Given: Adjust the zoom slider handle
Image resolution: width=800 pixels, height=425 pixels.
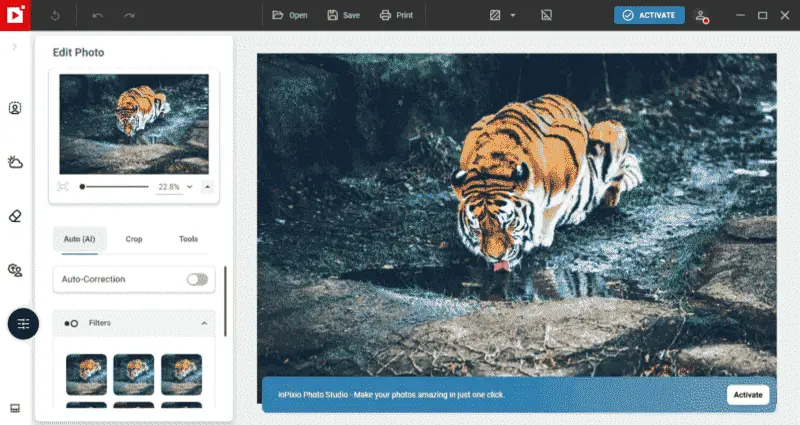Looking at the screenshot, I should tap(82, 187).
